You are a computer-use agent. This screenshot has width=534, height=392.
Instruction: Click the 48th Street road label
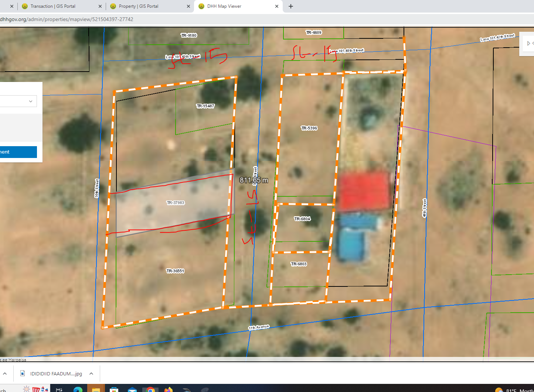pos(425,208)
